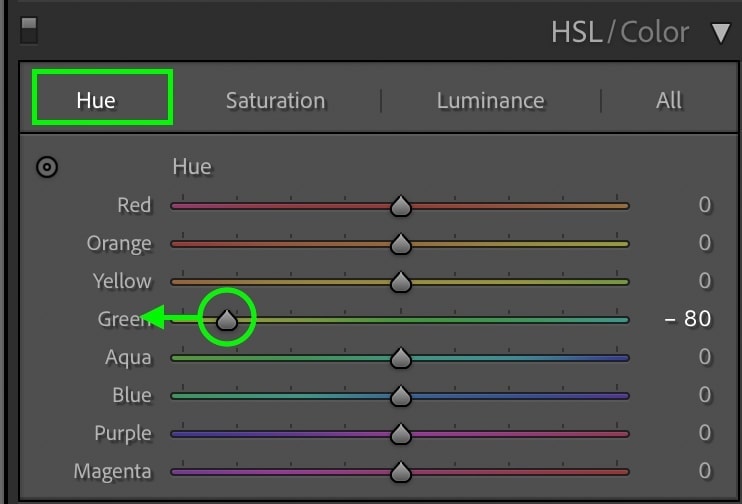Click the Green value field showing -80
The image size is (742, 504).
[688, 320]
